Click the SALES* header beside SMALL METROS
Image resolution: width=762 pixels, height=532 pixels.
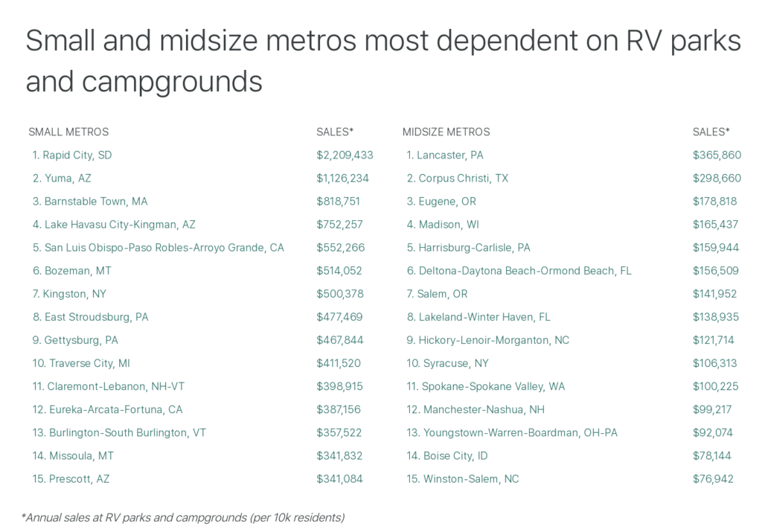(335, 132)
